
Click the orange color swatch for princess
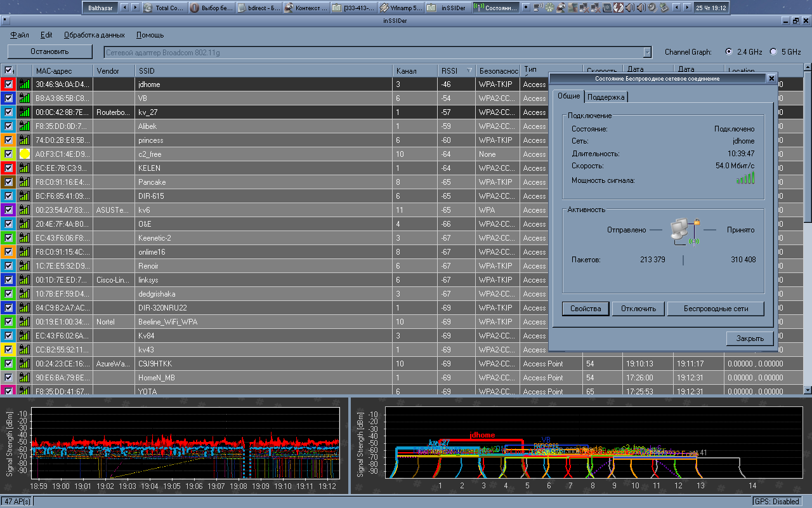click(x=9, y=140)
